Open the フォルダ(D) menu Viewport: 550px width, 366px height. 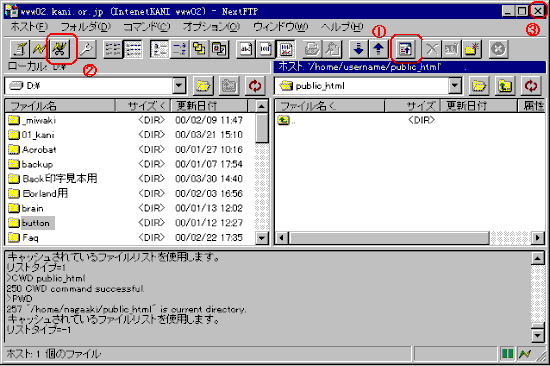[x=86, y=27]
